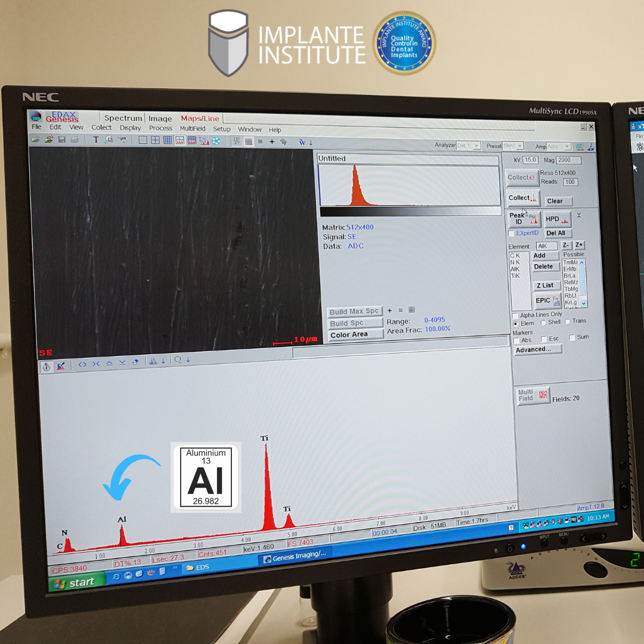The height and width of the screenshot is (644, 644).
Task: Open the Process menu
Action: pos(160,128)
